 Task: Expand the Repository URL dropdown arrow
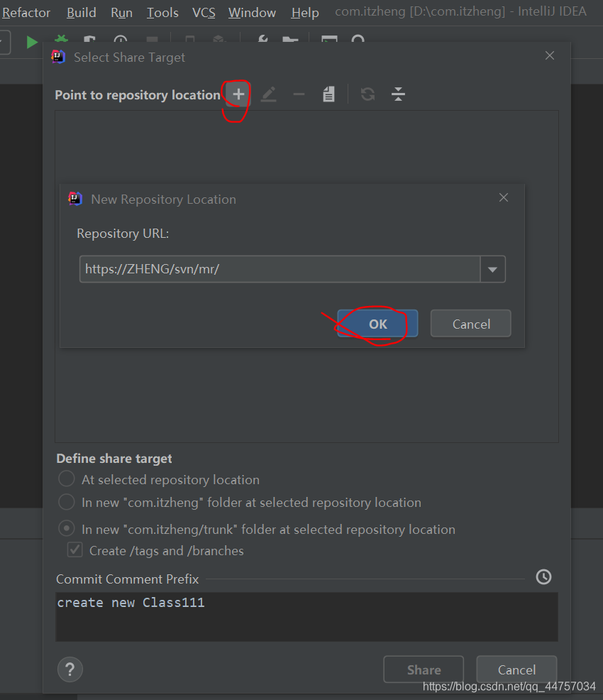coord(492,269)
